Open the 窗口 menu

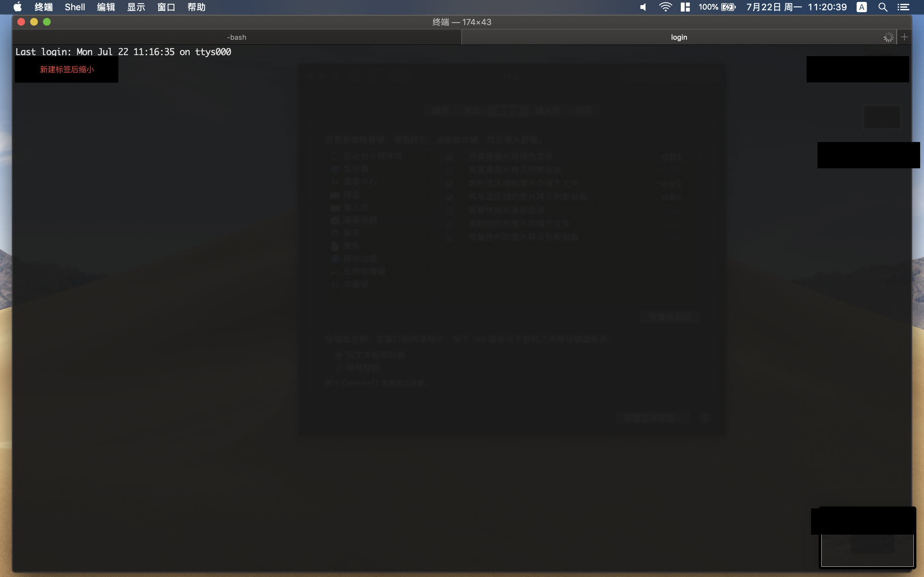click(166, 7)
